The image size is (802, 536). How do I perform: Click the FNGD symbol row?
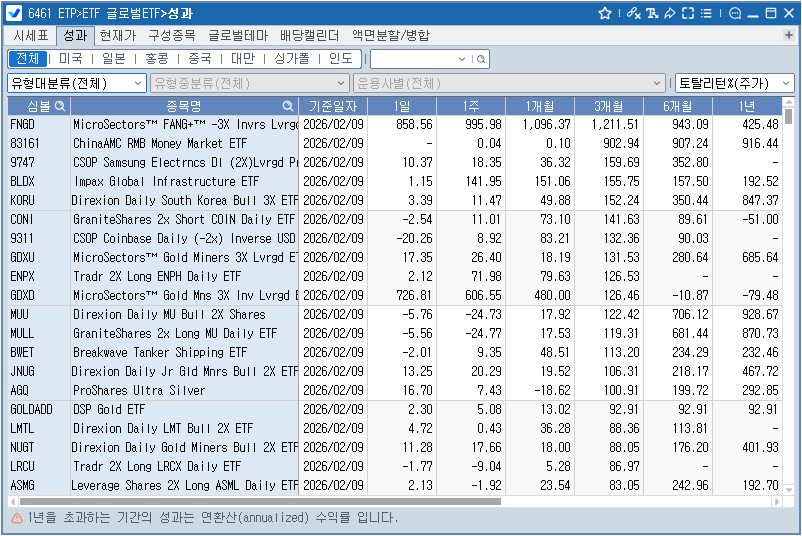[x=22, y=125]
